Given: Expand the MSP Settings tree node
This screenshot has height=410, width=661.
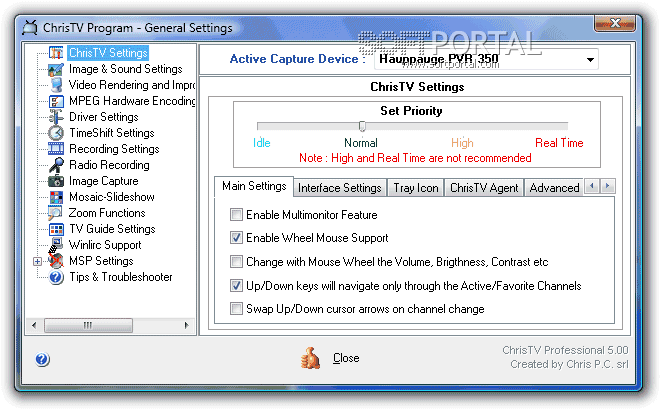Looking at the screenshot, I should point(38,261).
